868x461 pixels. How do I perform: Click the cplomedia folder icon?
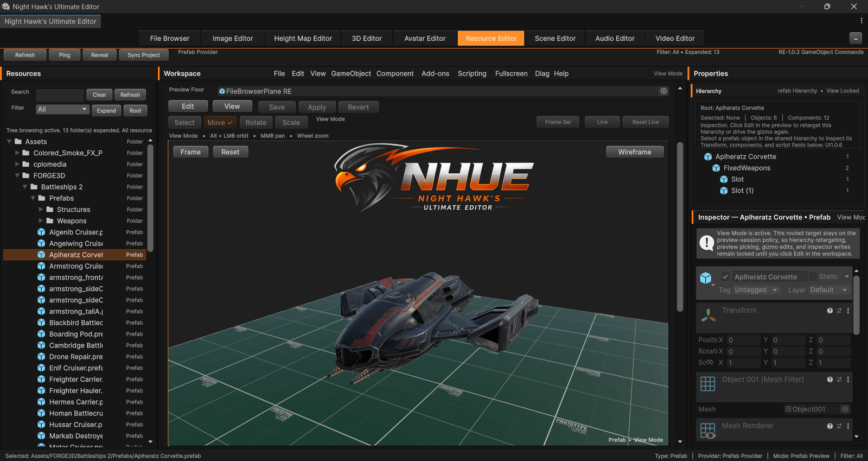click(x=25, y=164)
